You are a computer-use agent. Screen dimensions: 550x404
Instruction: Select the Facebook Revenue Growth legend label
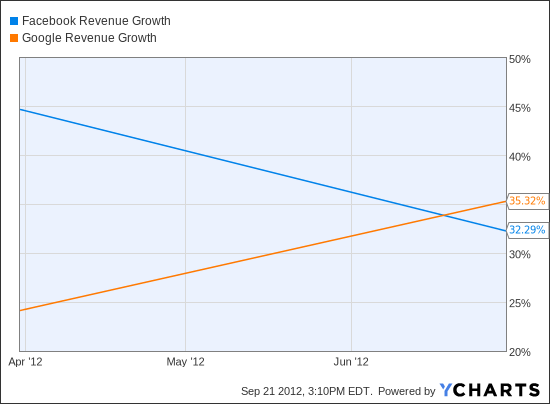[96, 21]
